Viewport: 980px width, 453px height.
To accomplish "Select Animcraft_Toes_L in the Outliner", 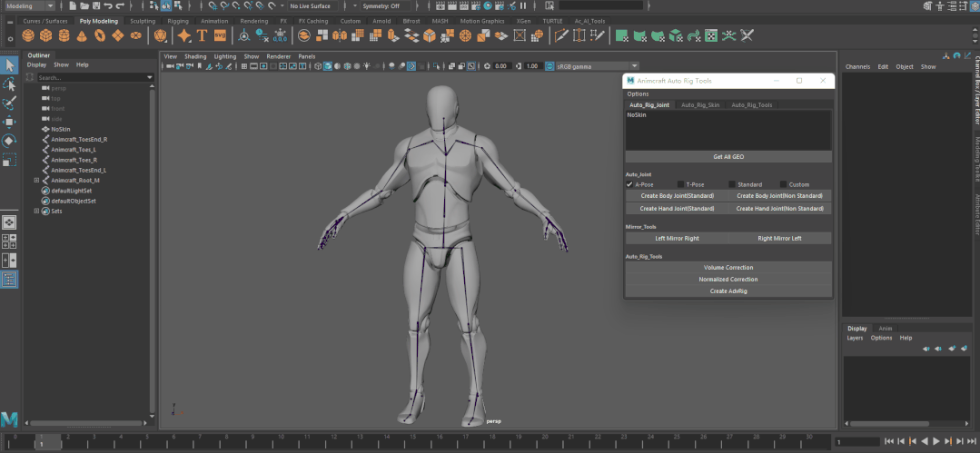I will [74, 149].
